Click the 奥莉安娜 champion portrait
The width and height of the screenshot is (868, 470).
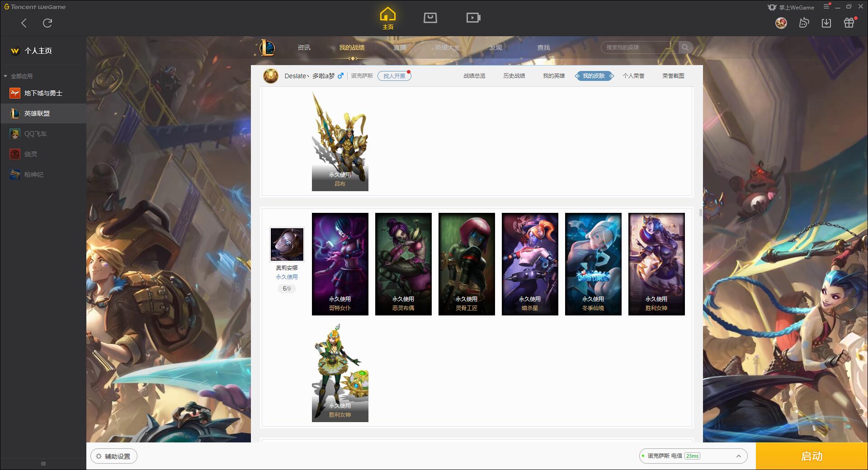coord(287,244)
